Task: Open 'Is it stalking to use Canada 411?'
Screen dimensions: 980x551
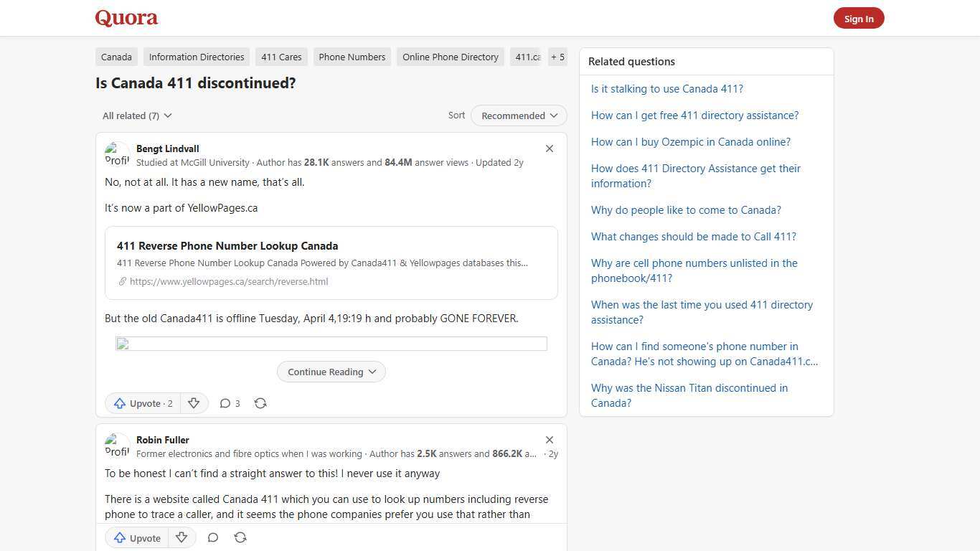Action: pyautogui.click(x=666, y=89)
